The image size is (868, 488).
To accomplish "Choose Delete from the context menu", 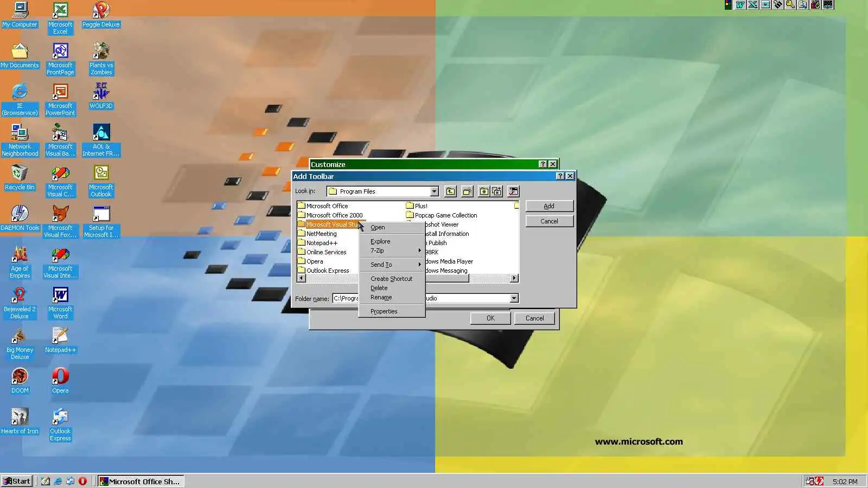I will 392,288.
